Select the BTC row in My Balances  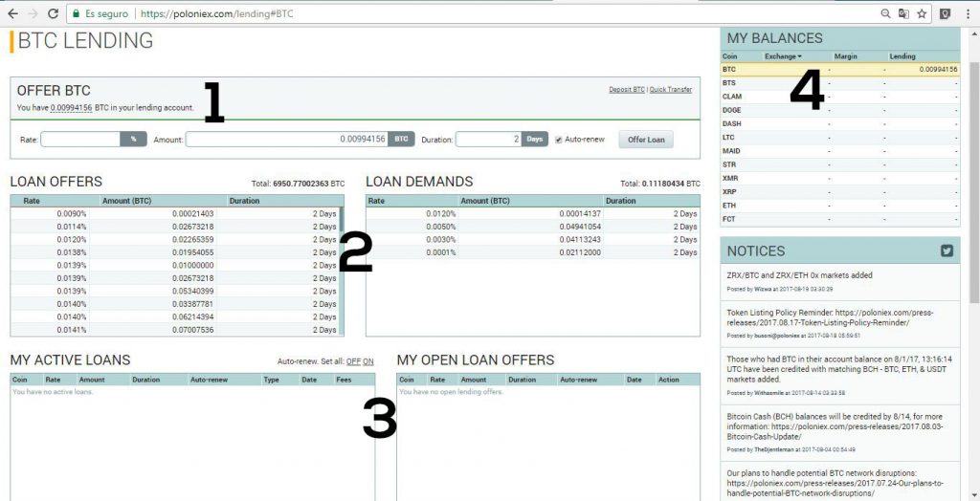[x=840, y=70]
